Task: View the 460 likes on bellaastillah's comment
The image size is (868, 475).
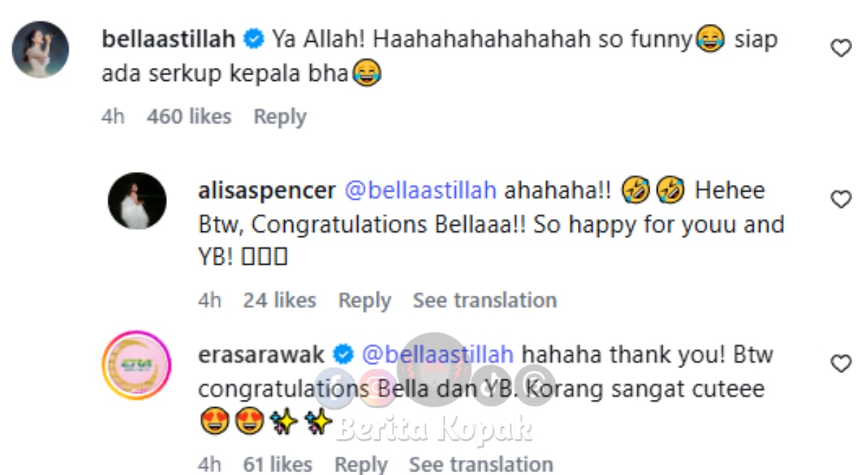Action: (x=189, y=117)
